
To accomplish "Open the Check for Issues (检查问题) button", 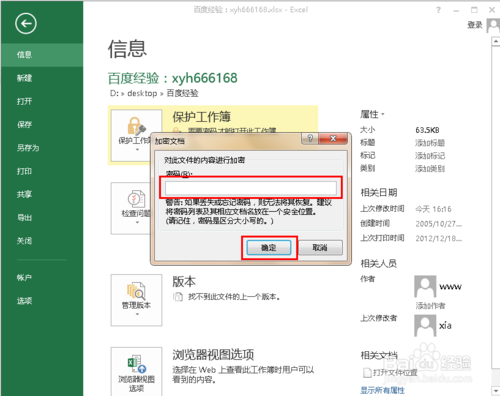I will [x=131, y=208].
